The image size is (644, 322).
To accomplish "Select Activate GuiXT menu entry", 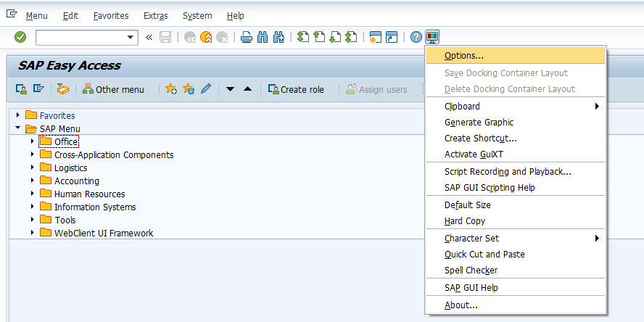I will 516,154.
